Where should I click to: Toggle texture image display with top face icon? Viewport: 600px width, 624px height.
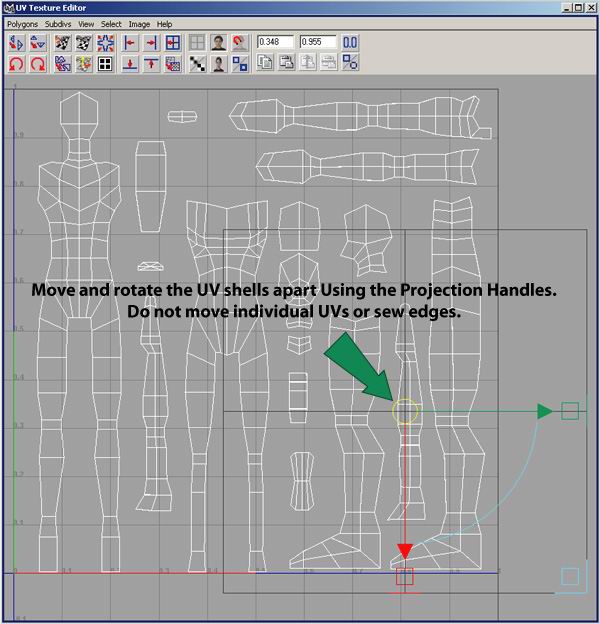tap(219, 43)
